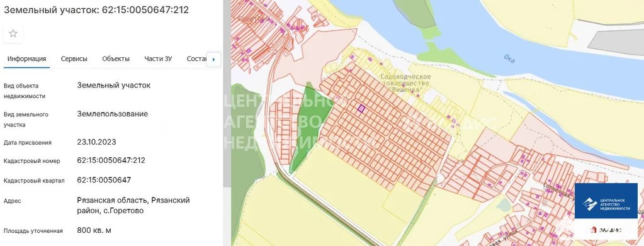Open the Объекты tab
This screenshot has height=246, width=644.
[116, 59]
